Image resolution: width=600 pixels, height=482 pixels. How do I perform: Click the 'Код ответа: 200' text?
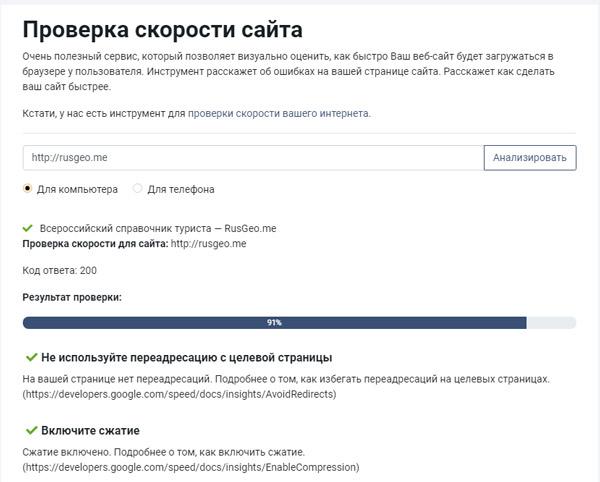(60, 270)
